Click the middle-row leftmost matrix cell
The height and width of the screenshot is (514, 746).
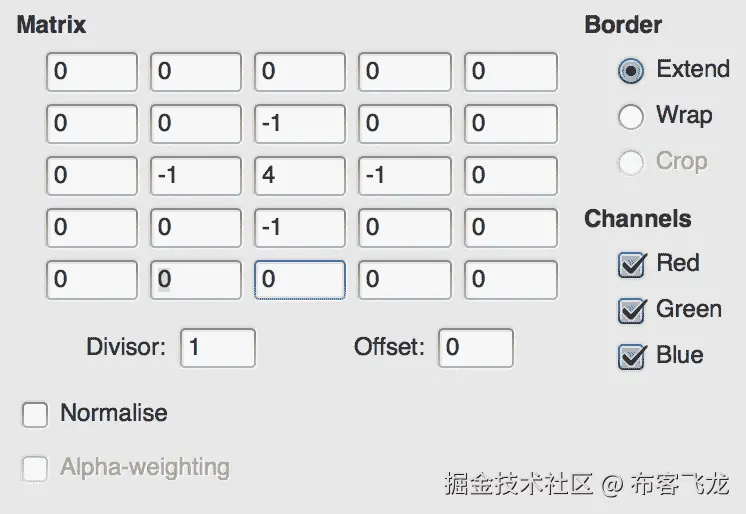[92, 176]
